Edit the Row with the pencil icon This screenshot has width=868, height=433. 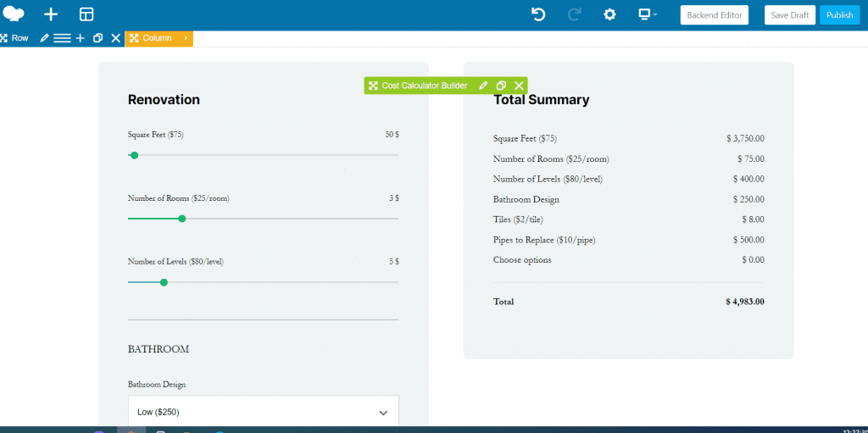45,38
